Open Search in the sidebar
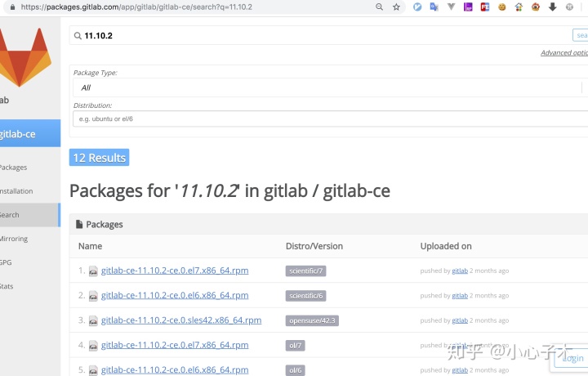Screen dimensions: 588x376 (29, 215)
